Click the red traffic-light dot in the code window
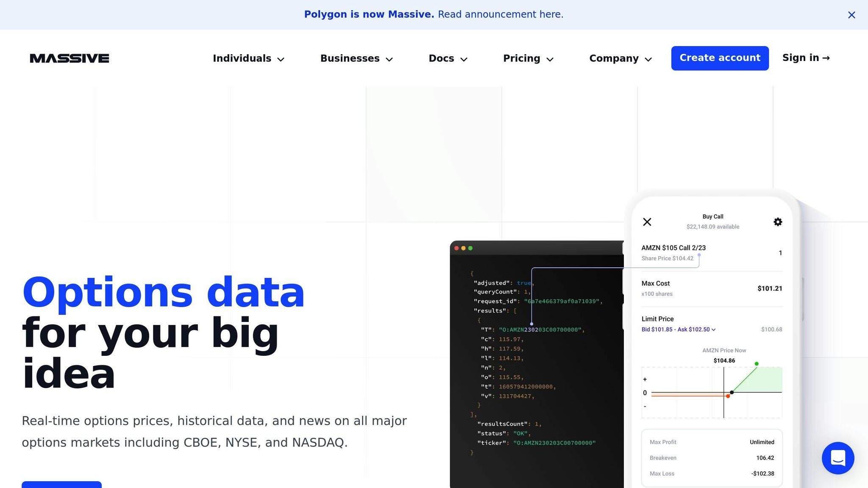The height and width of the screenshot is (488, 868). tap(456, 248)
